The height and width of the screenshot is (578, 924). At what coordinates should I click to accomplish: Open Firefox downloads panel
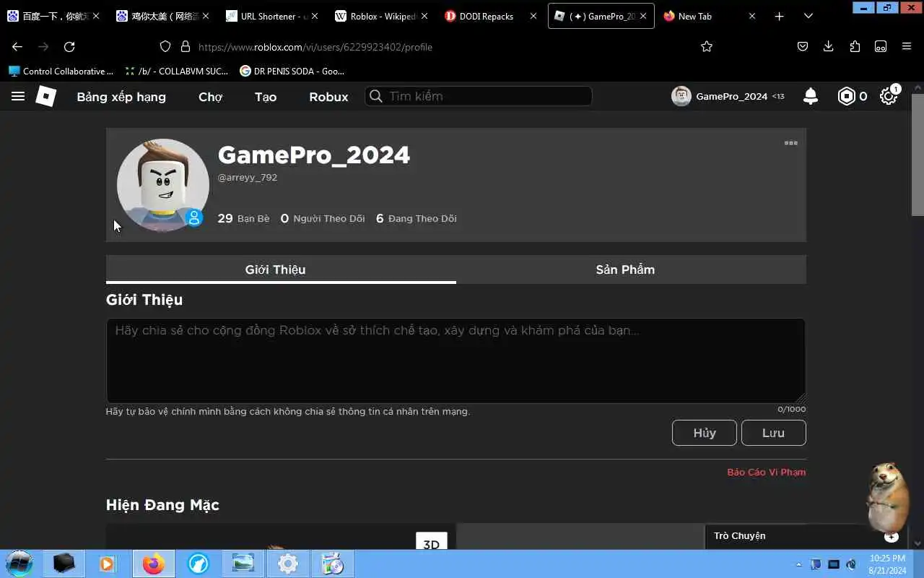829,46
